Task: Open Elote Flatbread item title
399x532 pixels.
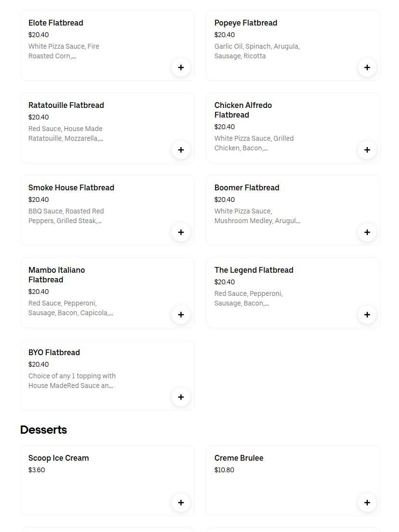Action: tap(56, 23)
